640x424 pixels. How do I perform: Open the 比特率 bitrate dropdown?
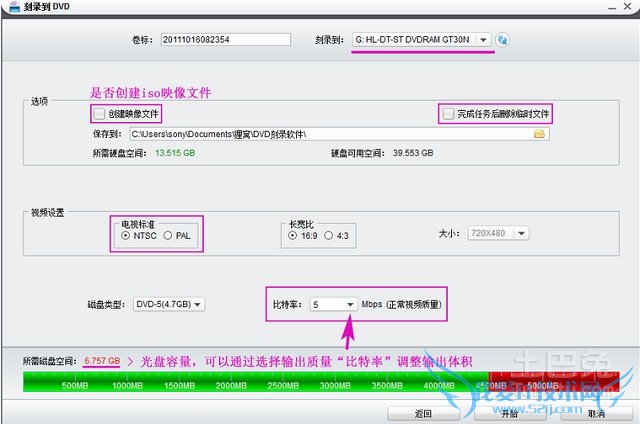click(x=333, y=304)
